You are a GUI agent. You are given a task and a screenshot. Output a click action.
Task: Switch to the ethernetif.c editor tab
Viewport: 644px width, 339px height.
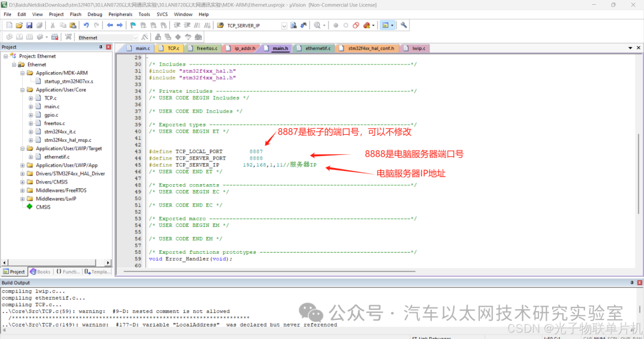tap(314, 48)
